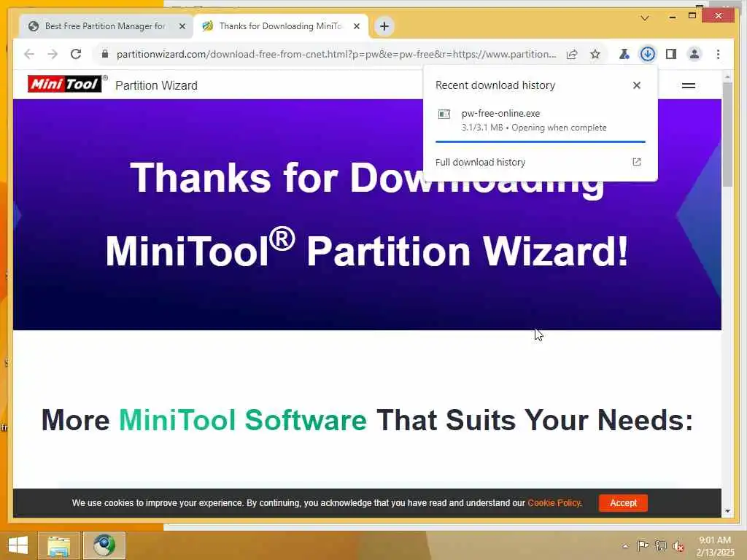The height and width of the screenshot is (560, 747).
Task: Click the scrollbar up arrow
Action: [727, 76]
